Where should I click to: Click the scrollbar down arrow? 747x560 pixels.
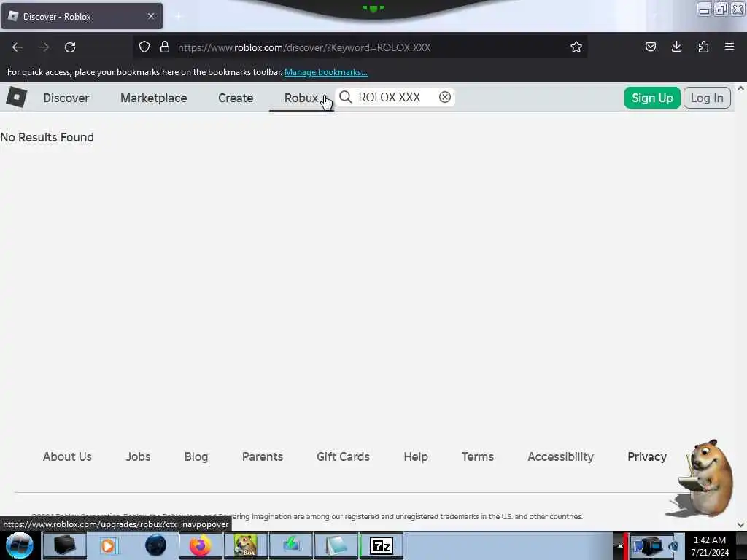740,524
